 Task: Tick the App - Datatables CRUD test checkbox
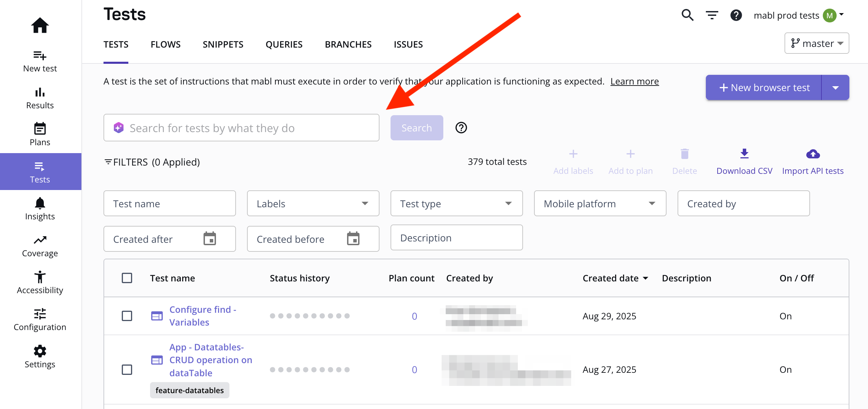click(127, 370)
